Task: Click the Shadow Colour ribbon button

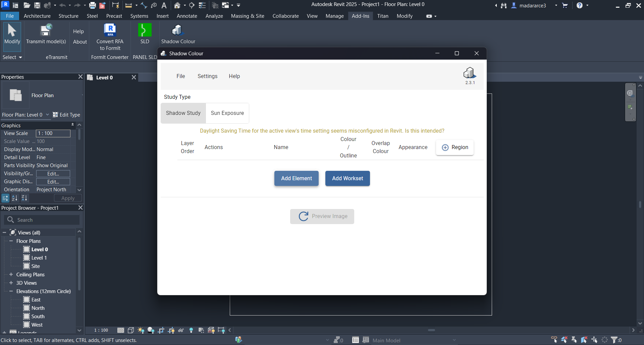Action: (178, 34)
